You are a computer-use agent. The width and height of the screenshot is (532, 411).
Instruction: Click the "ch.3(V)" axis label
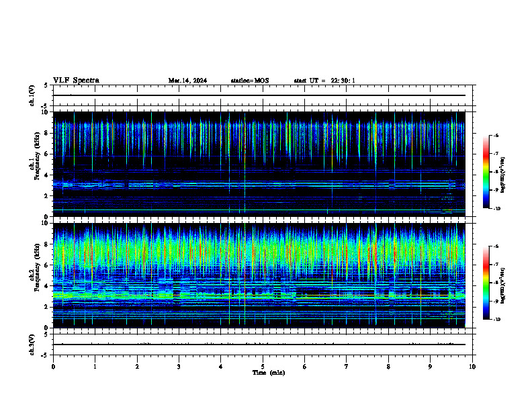click(x=32, y=345)
